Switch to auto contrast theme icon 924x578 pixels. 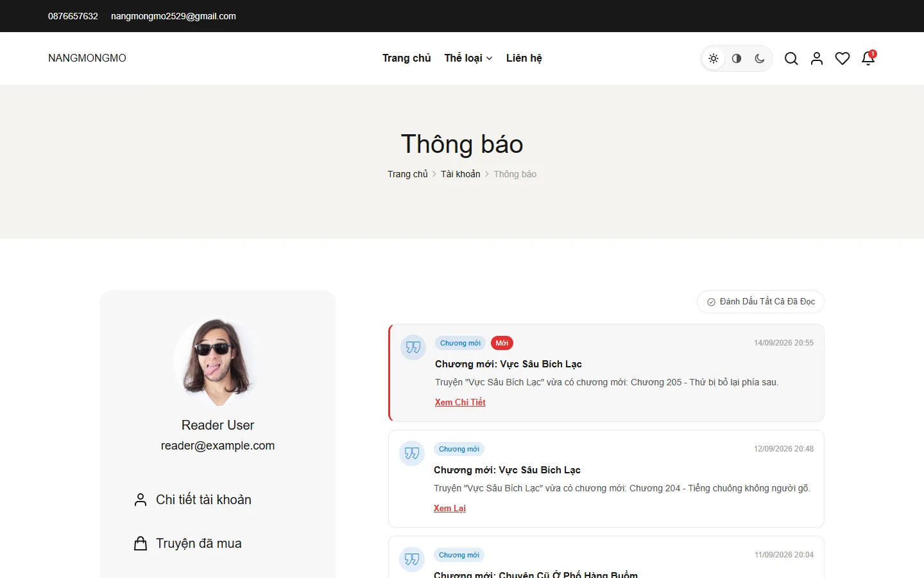[x=737, y=58]
